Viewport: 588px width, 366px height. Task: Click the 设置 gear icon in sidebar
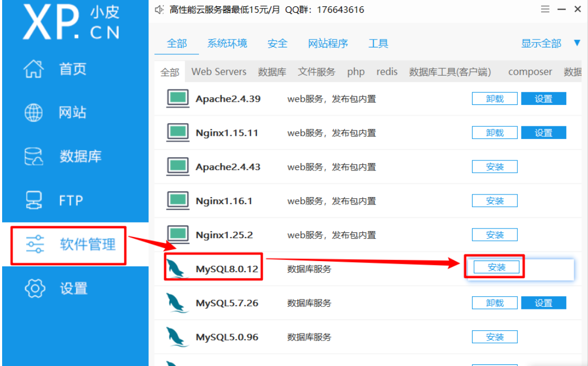point(35,288)
